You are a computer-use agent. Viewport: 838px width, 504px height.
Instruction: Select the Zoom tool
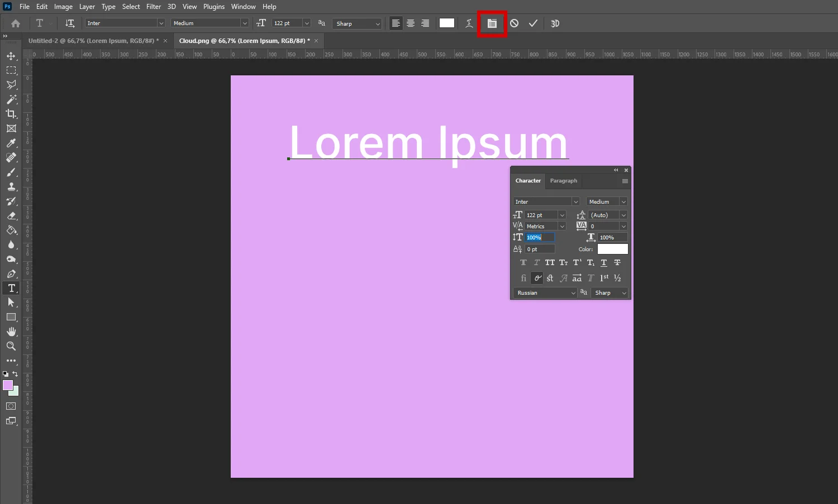click(x=11, y=346)
